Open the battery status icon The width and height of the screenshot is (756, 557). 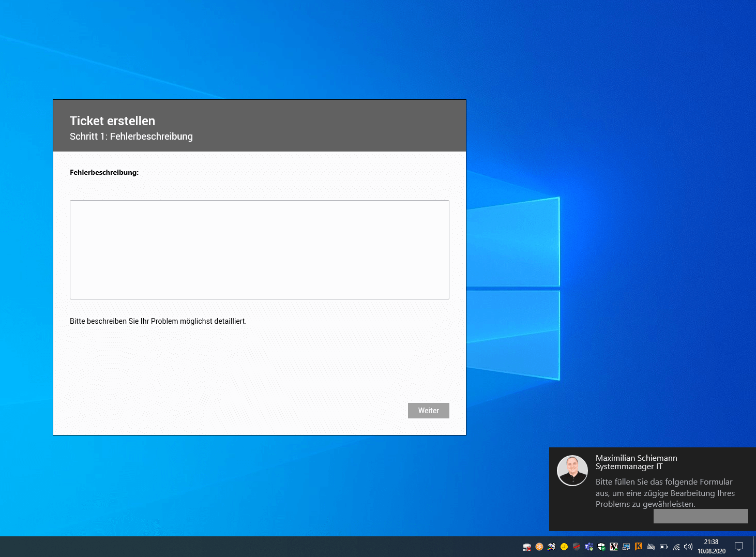click(x=663, y=547)
